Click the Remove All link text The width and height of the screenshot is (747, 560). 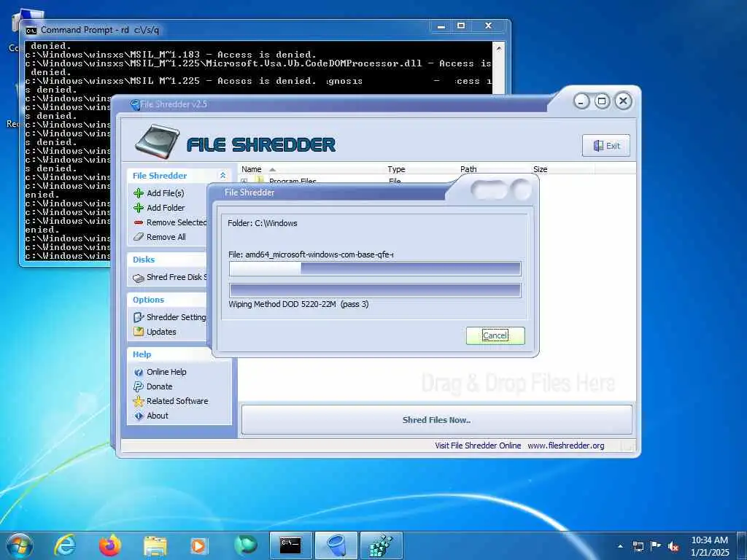pos(166,237)
